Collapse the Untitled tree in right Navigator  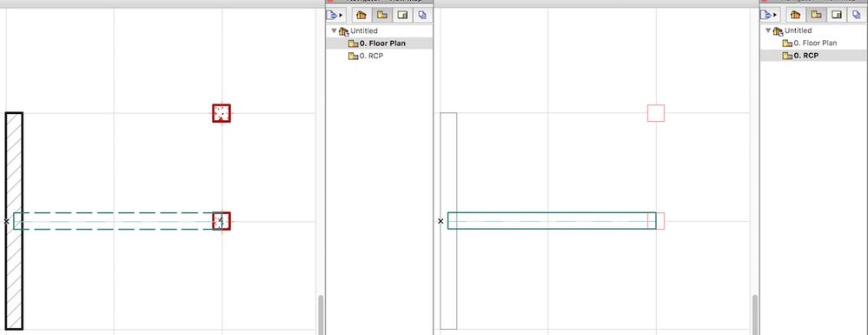tap(768, 30)
